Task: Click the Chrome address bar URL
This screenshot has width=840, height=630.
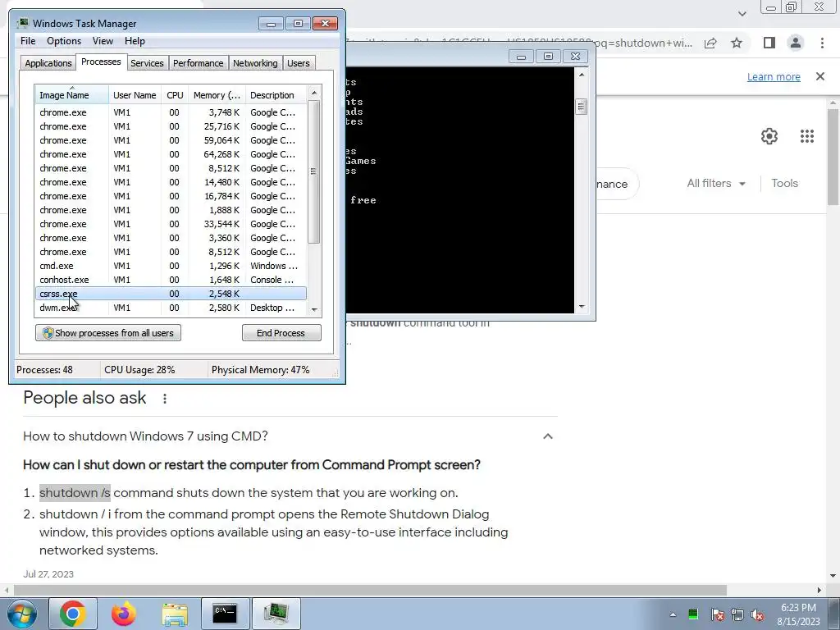Action: [x=519, y=43]
